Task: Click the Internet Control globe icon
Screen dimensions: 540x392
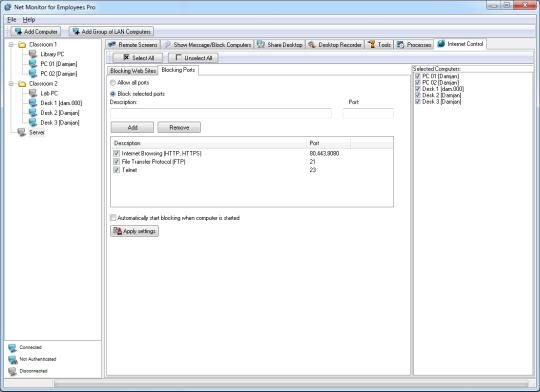Action: pos(441,44)
